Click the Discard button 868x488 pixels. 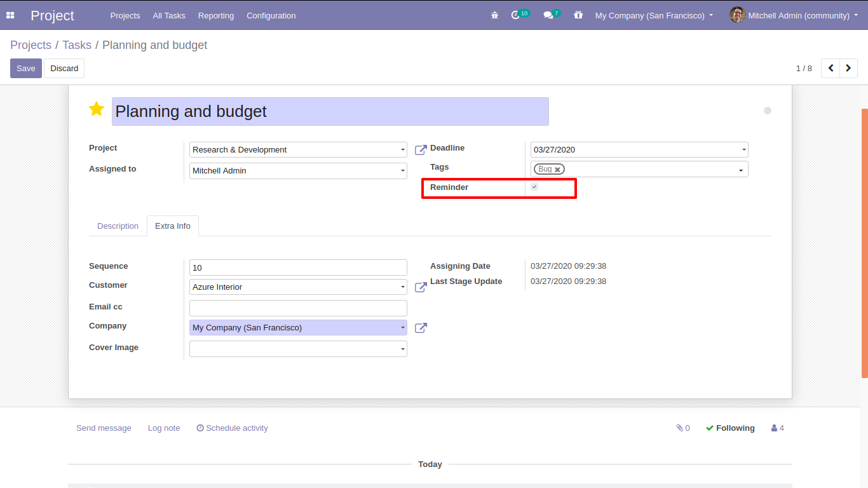click(64, 69)
